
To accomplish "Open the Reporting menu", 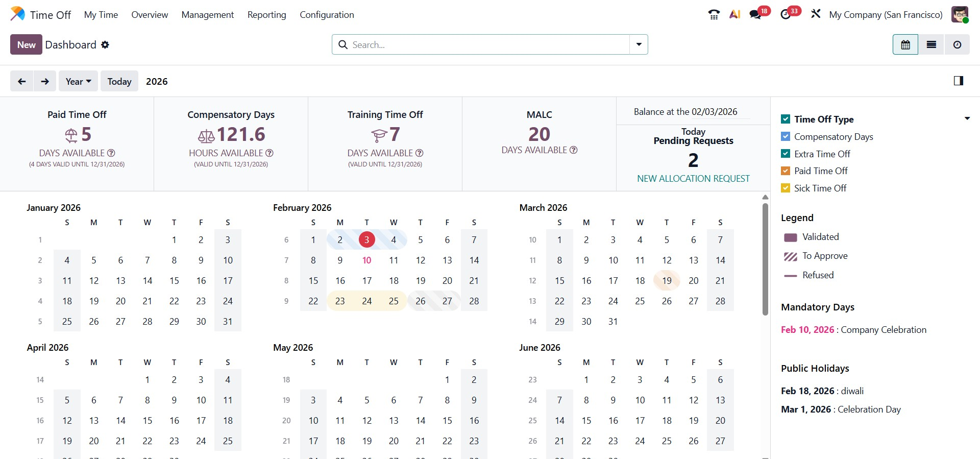I will [x=266, y=15].
